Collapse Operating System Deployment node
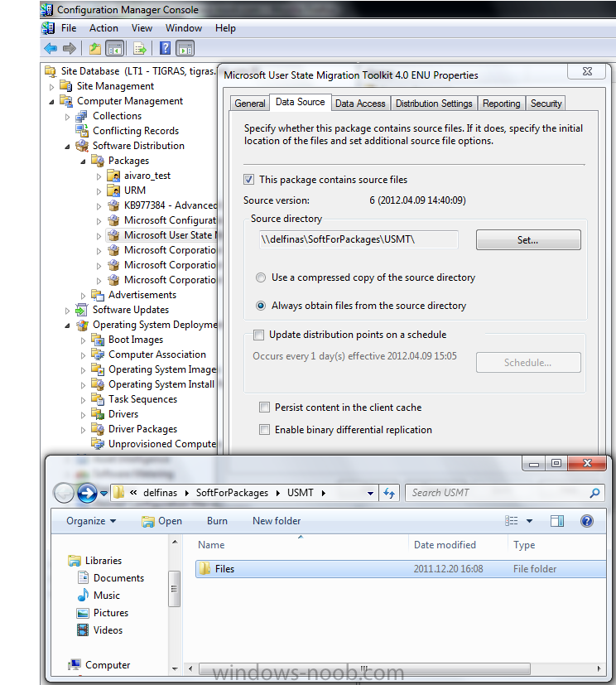The width and height of the screenshot is (616, 685). (67, 326)
